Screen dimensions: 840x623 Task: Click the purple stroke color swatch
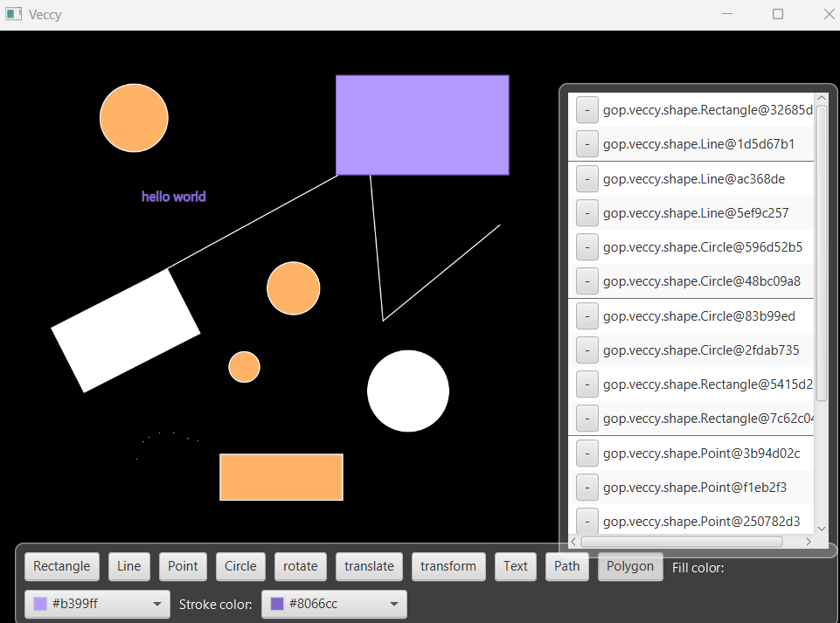pos(277,604)
